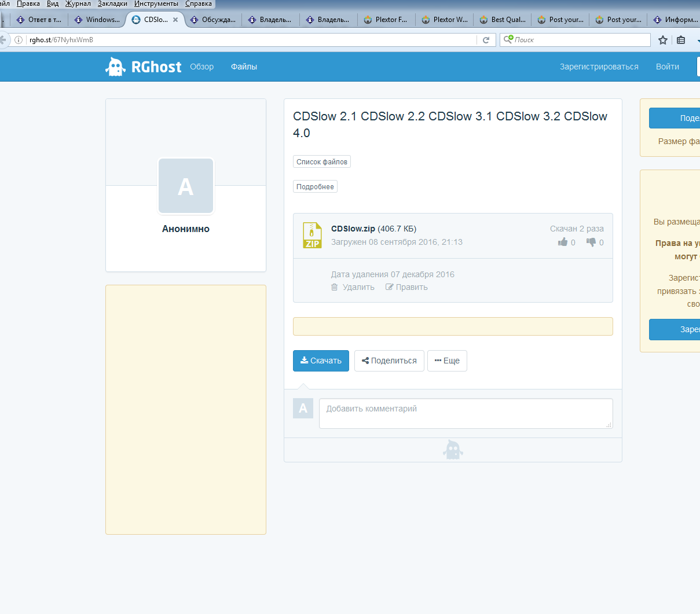Viewport: 700px width, 614px height.
Task: Click Править to edit the file
Action: (x=406, y=287)
